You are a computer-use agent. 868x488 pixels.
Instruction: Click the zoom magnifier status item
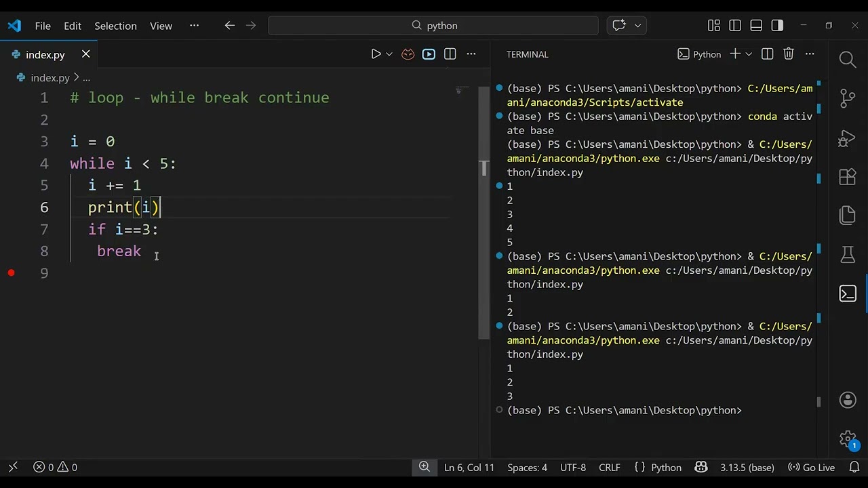point(424,467)
